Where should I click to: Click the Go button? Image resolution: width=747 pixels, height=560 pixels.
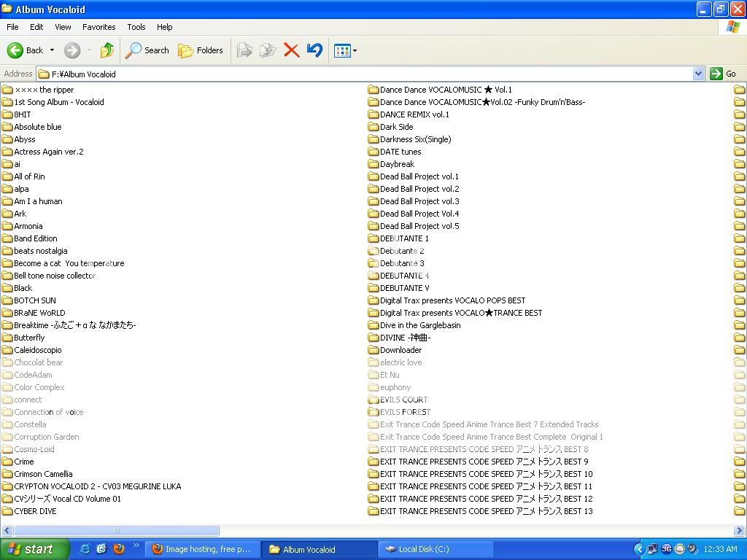pyautogui.click(x=724, y=74)
